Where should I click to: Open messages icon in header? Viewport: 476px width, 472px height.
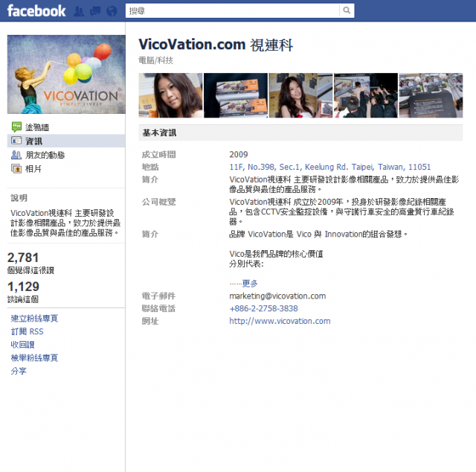[x=95, y=11]
